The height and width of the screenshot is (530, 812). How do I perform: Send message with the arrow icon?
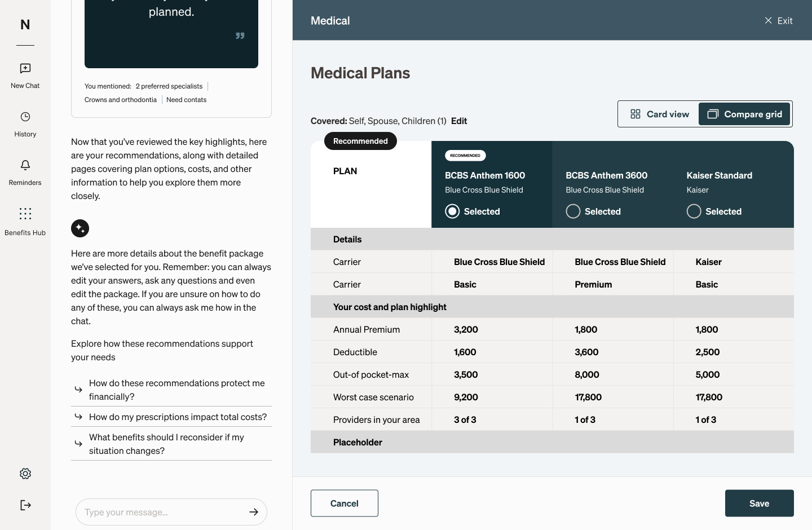[x=254, y=512]
